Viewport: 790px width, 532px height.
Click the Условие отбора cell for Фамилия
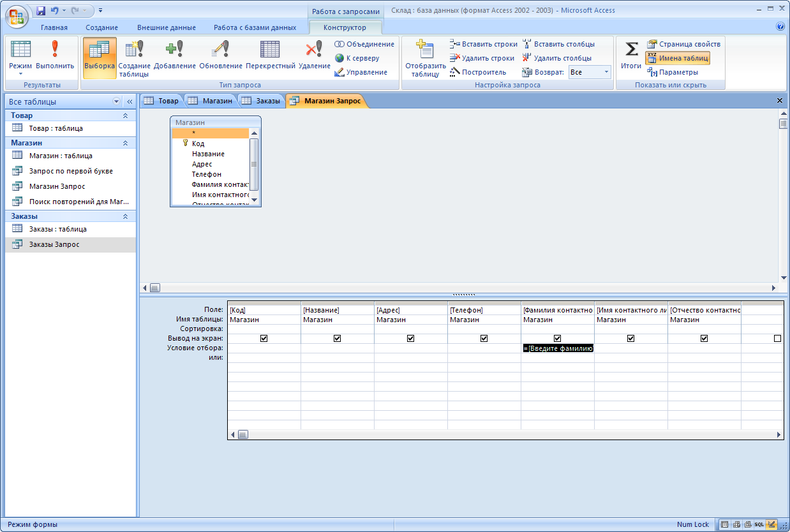pyautogui.click(x=558, y=348)
